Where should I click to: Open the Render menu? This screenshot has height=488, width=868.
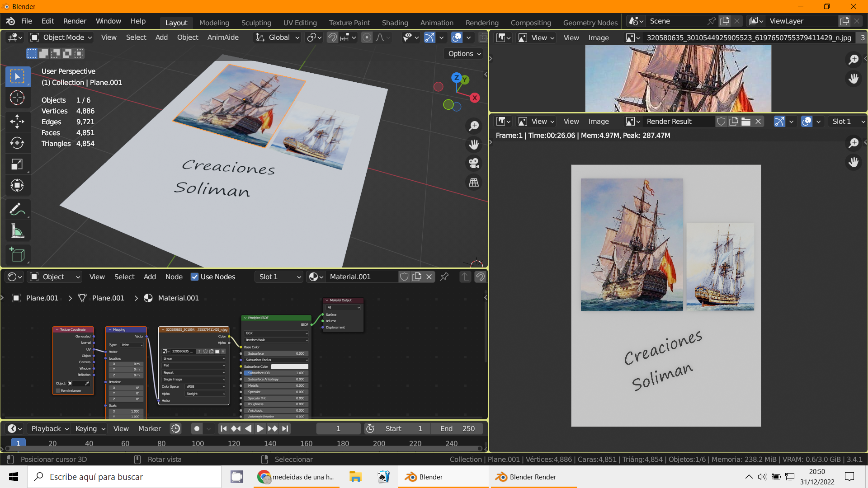[x=75, y=21]
